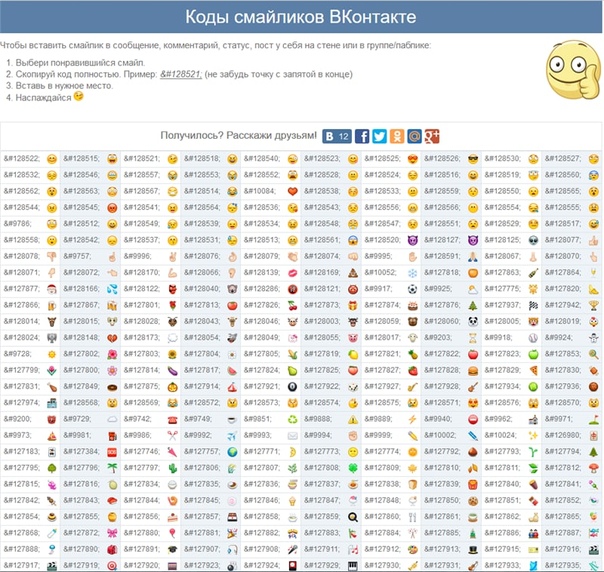Click the Mail.ru @ share icon

click(x=414, y=136)
